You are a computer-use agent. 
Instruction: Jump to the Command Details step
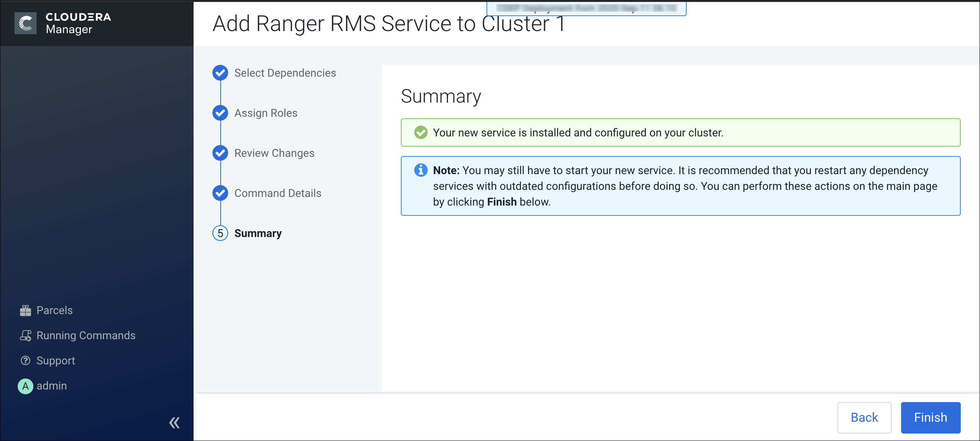pos(278,193)
